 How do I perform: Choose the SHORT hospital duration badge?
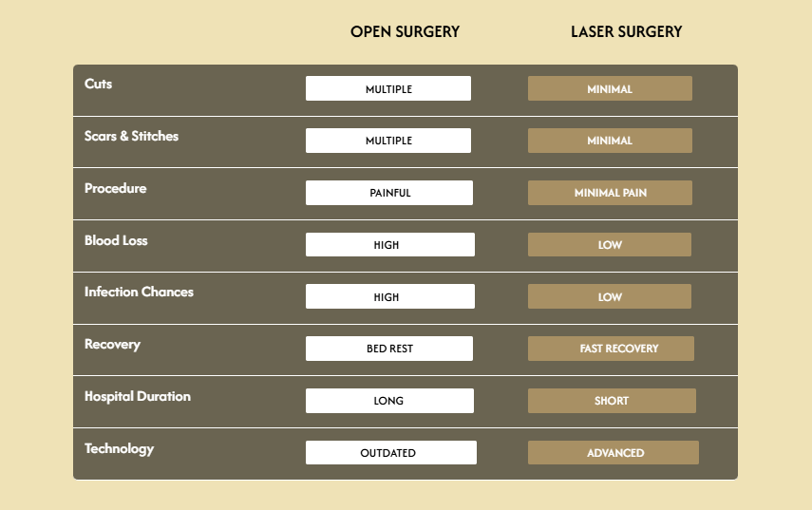(612, 401)
